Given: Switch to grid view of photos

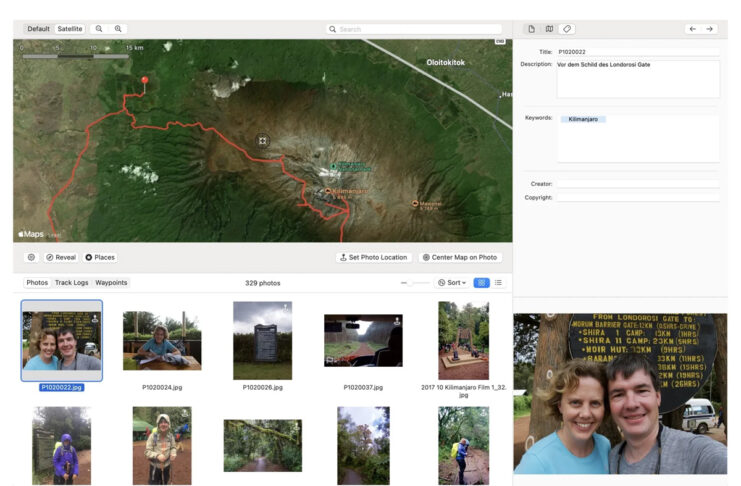Looking at the screenshot, I should (481, 283).
